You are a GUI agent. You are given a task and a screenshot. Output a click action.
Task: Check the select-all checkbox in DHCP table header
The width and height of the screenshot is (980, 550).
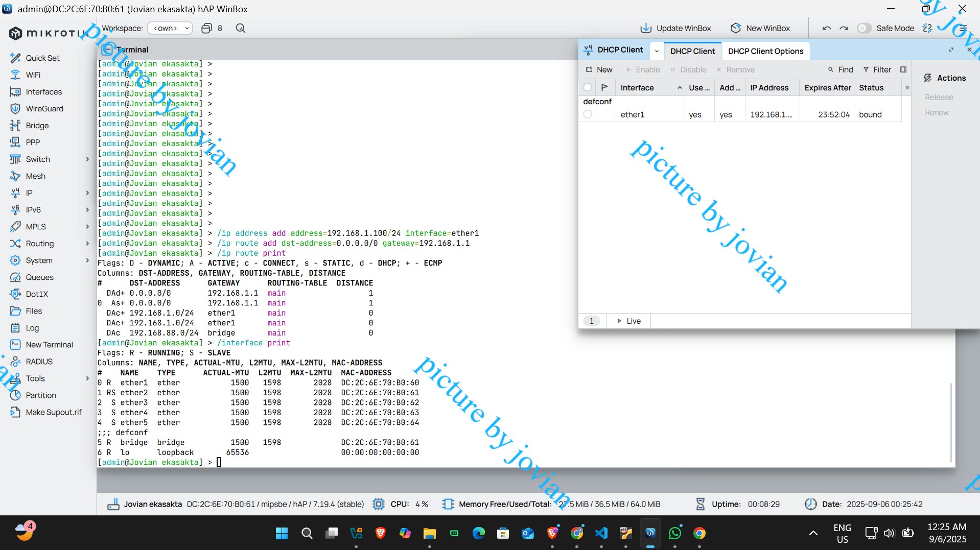point(588,88)
